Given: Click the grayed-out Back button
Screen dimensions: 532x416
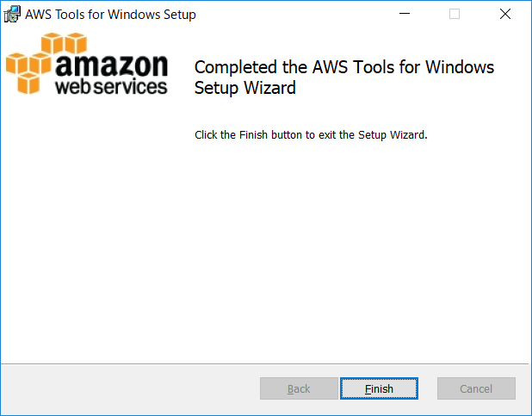Looking at the screenshot, I should (299, 388).
